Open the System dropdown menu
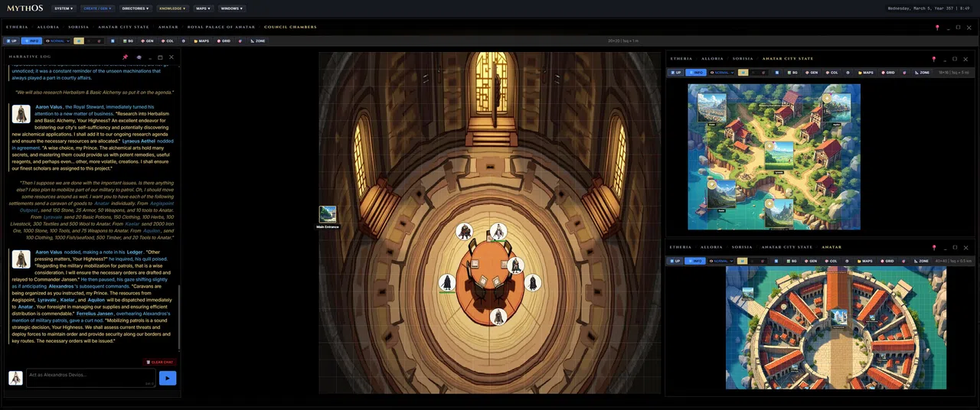Image resolution: width=980 pixels, height=410 pixels. (64, 8)
